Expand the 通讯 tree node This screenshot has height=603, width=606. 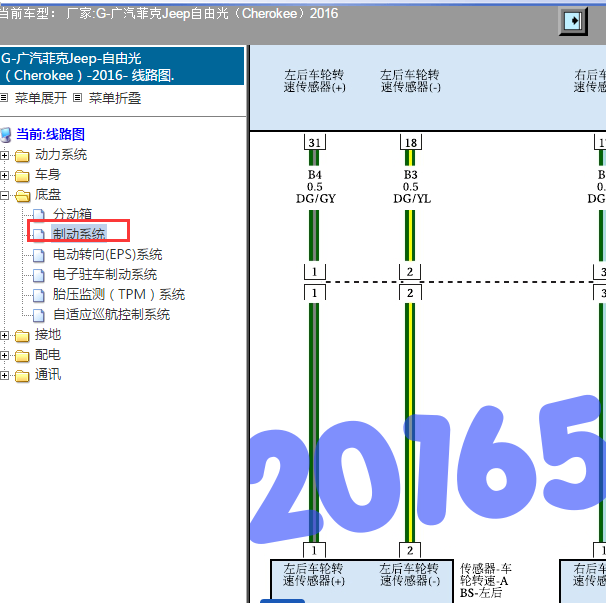[4, 375]
